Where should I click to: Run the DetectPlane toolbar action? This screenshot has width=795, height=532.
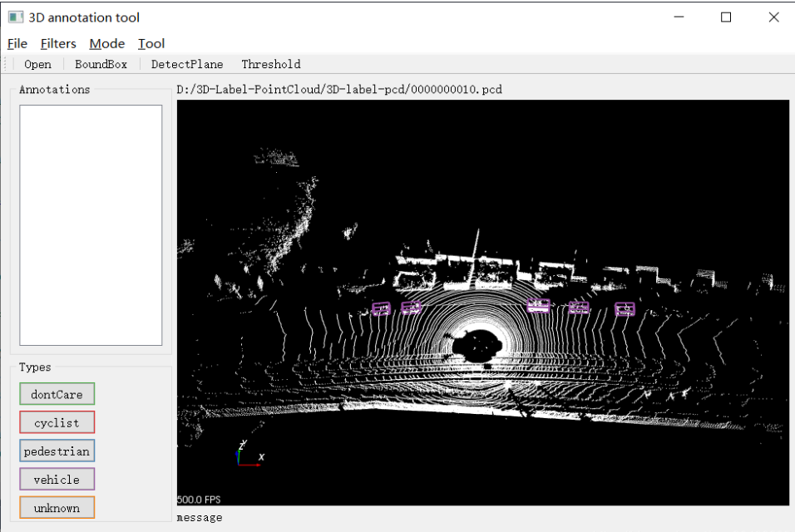coord(187,64)
